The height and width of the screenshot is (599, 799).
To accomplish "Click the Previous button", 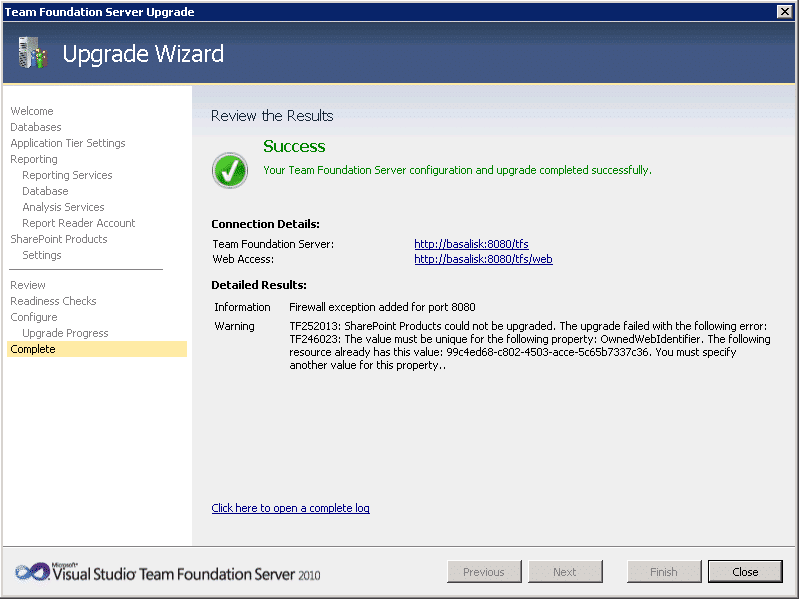I will 484,571.
